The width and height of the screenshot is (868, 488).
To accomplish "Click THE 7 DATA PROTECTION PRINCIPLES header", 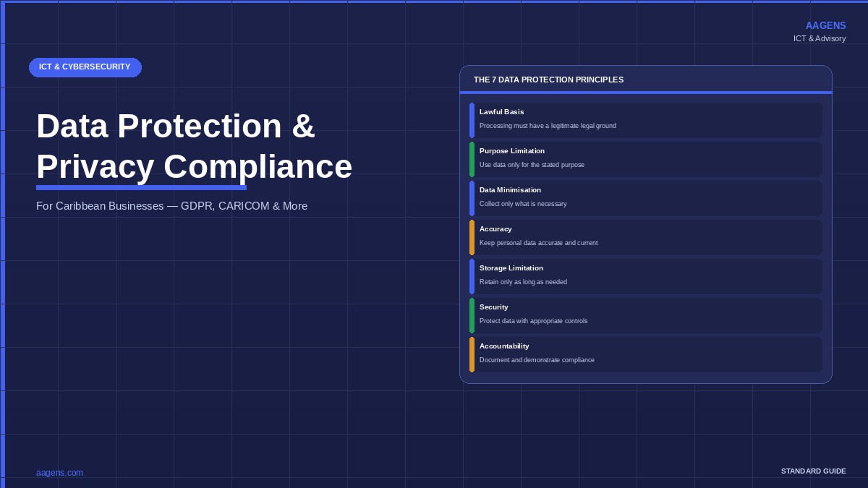I will click(x=548, y=80).
